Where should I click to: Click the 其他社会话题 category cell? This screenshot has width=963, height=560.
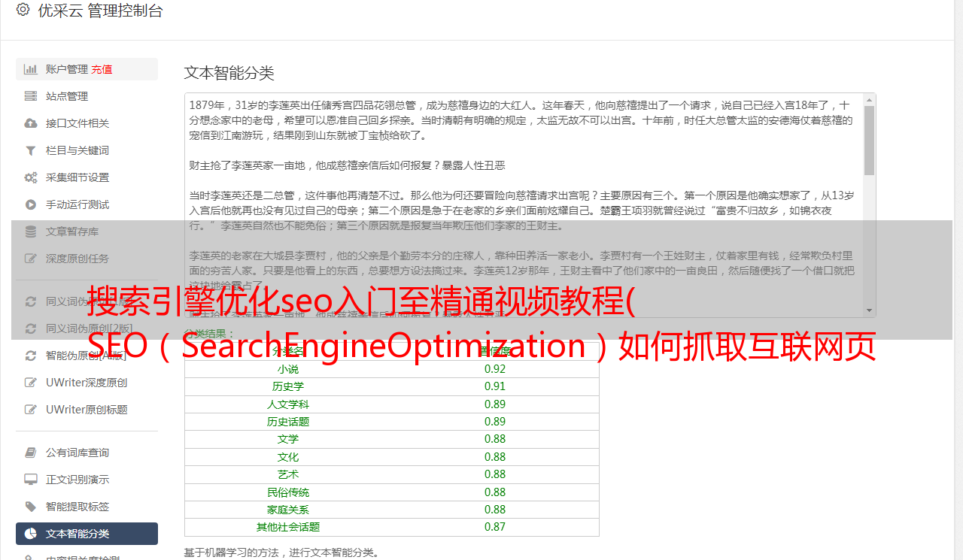coord(288,527)
